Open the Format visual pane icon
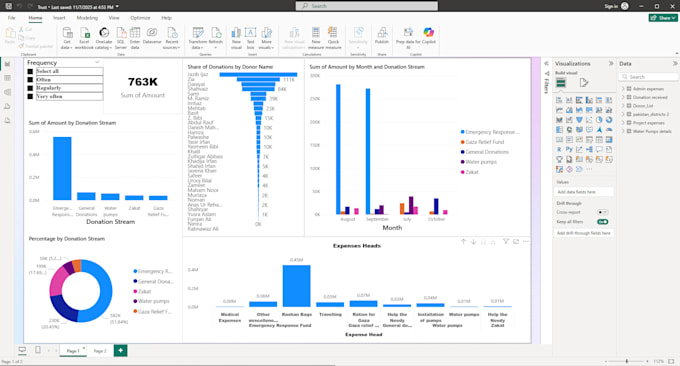The width and height of the screenshot is (680, 366). tap(584, 83)
